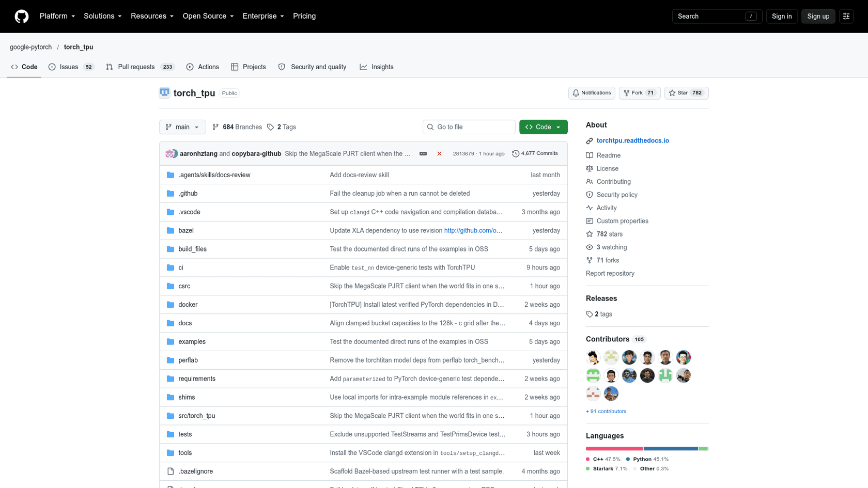
Task: Open the src/torch_tpu folder
Action: (x=197, y=416)
